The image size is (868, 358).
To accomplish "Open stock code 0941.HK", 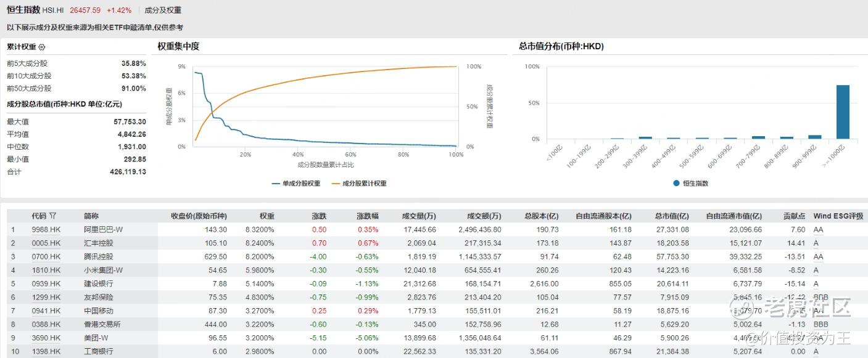I will pyautogui.click(x=46, y=311).
